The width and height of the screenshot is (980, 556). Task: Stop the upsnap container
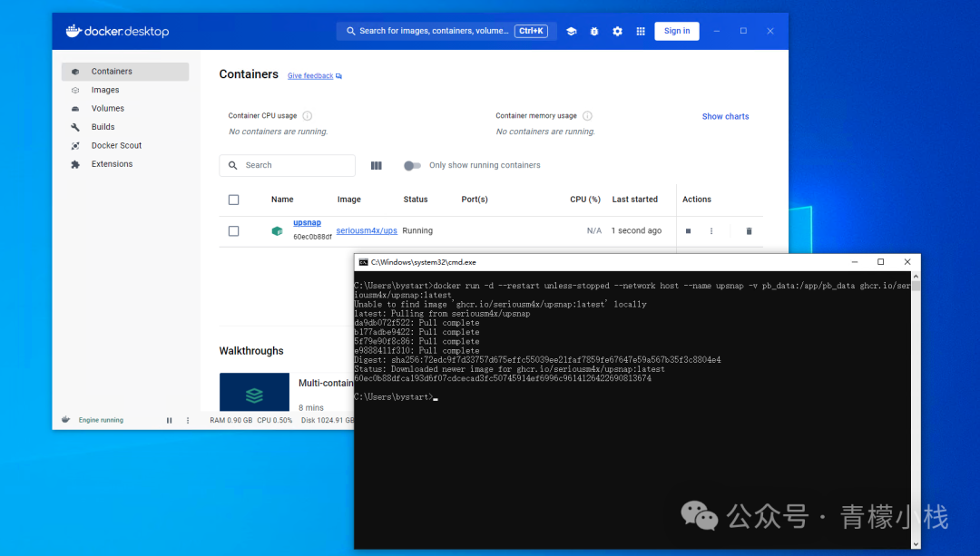point(688,231)
